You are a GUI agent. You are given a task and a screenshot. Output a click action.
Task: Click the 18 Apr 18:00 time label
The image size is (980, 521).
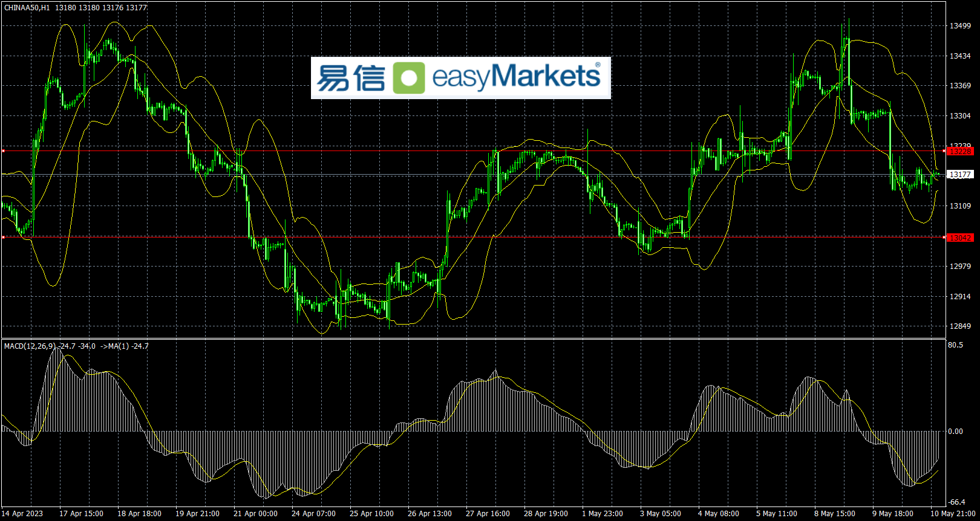(x=139, y=514)
